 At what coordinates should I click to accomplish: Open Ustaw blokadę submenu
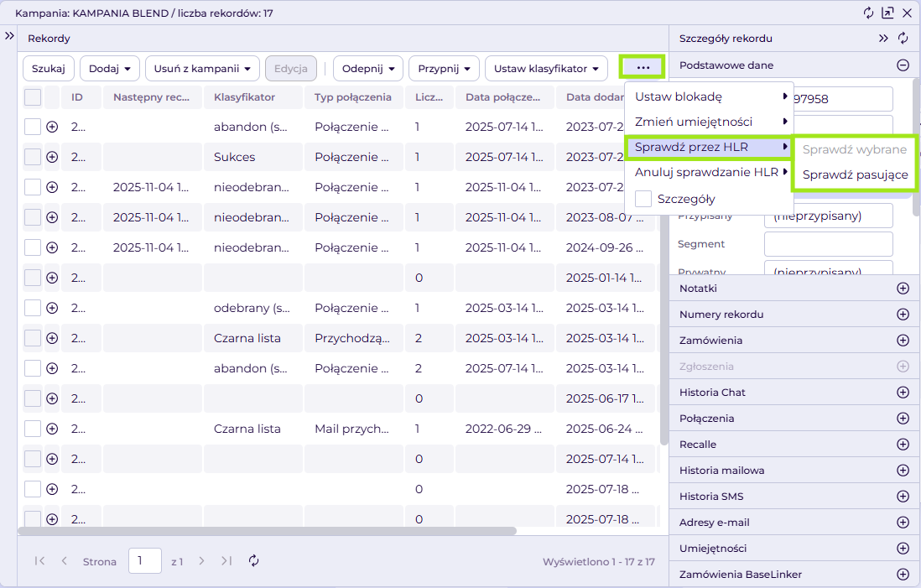(x=709, y=96)
